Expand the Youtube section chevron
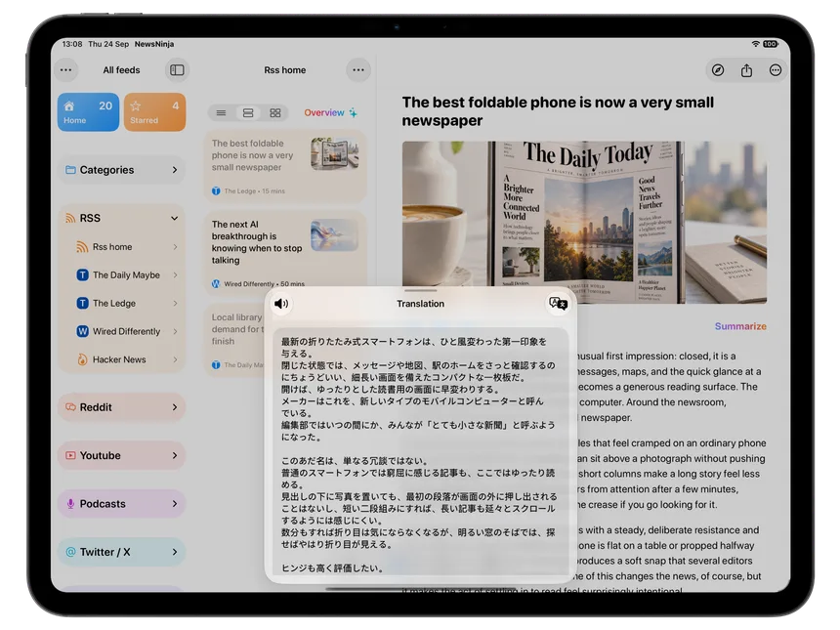 175,455
